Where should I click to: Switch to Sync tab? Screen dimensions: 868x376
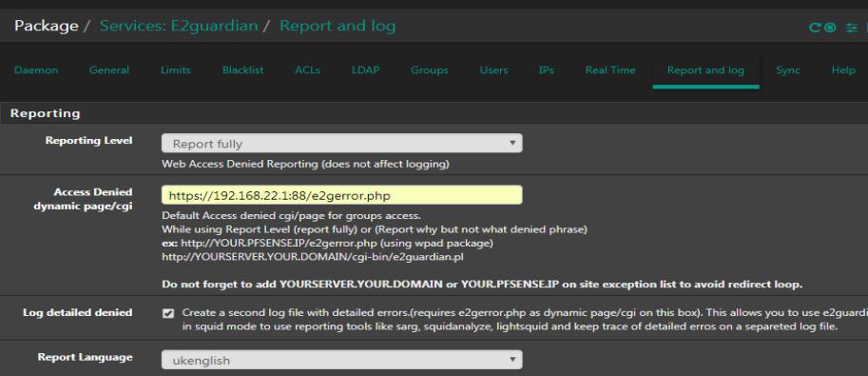coord(788,70)
